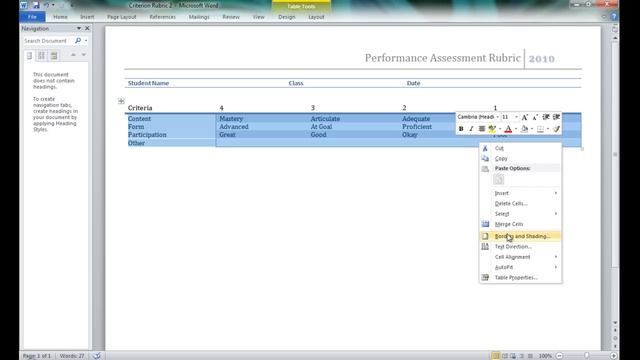Click zoom in plus button

pos(613,356)
